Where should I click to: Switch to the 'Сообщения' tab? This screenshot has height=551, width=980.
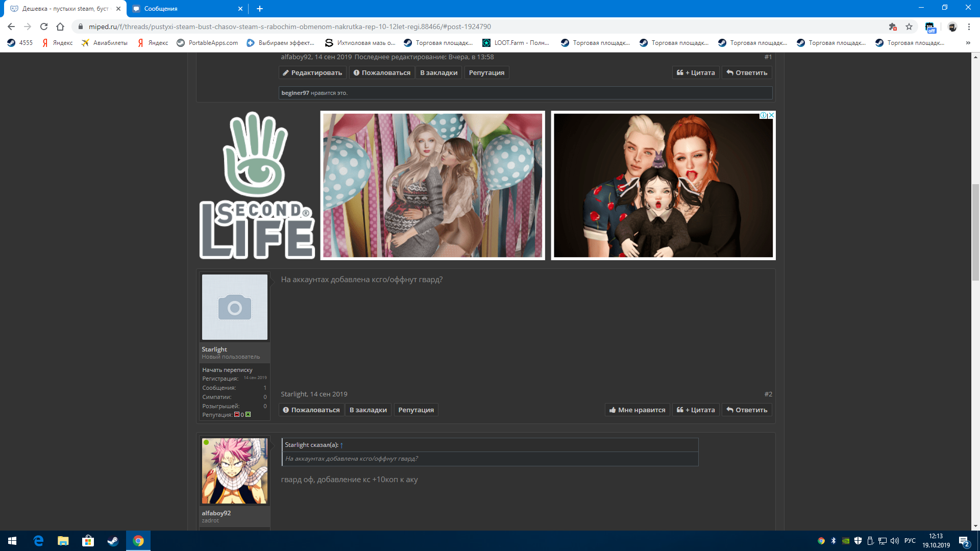[188, 9]
